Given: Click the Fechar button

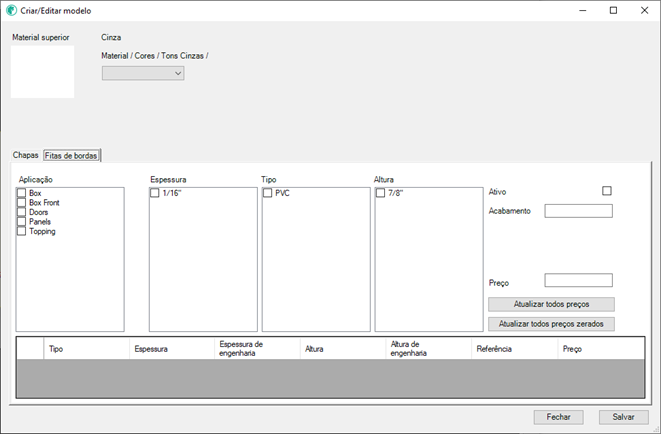Looking at the screenshot, I should tap(558, 417).
